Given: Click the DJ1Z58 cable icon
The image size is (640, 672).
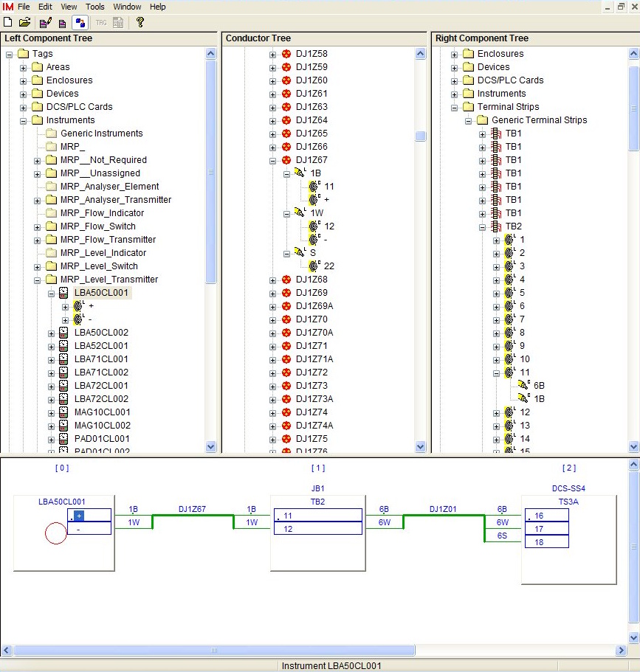Looking at the screenshot, I should tap(286, 54).
